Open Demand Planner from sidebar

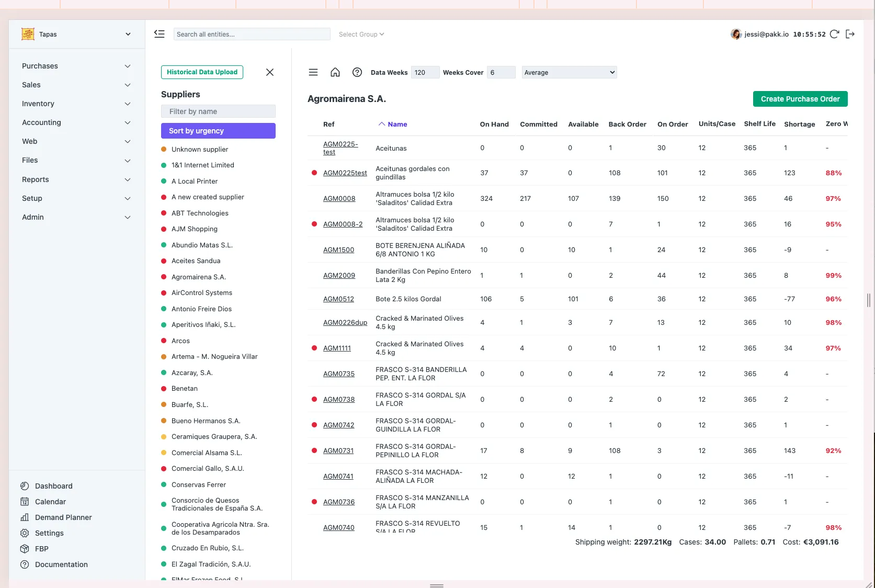(63, 517)
